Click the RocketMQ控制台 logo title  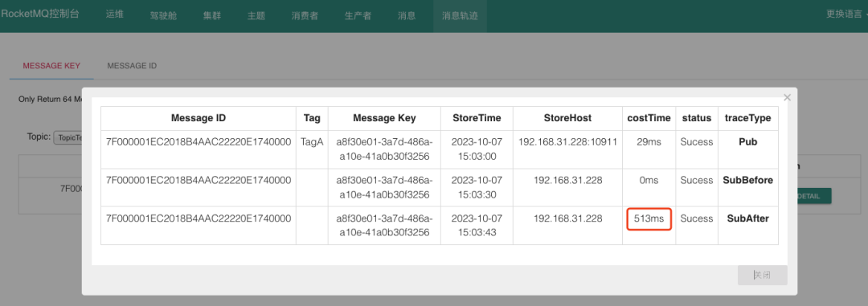[x=40, y=14]
